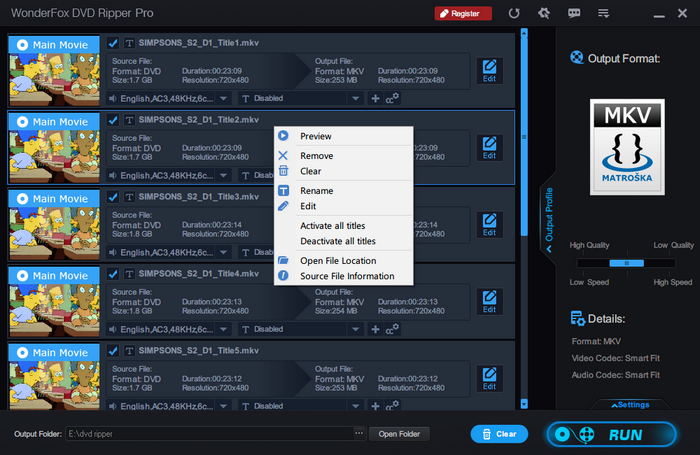
Task: Click the blue Clear button at bottom
Action: click(x=499, y=434)
